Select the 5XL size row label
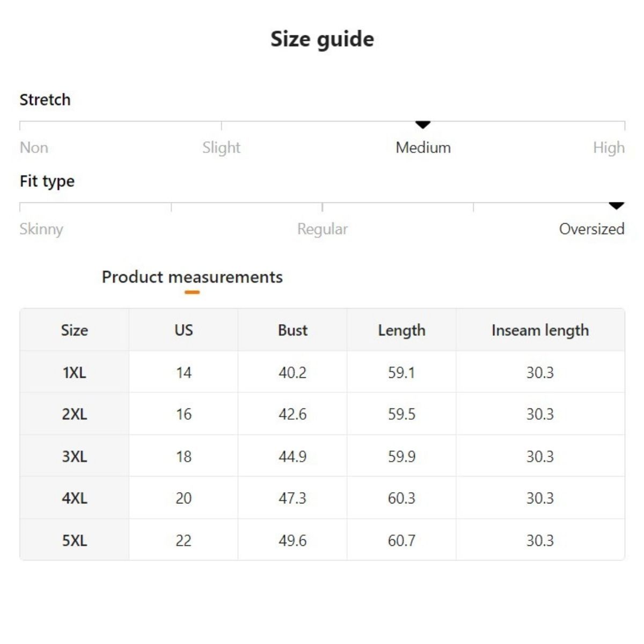 [75, 540]
